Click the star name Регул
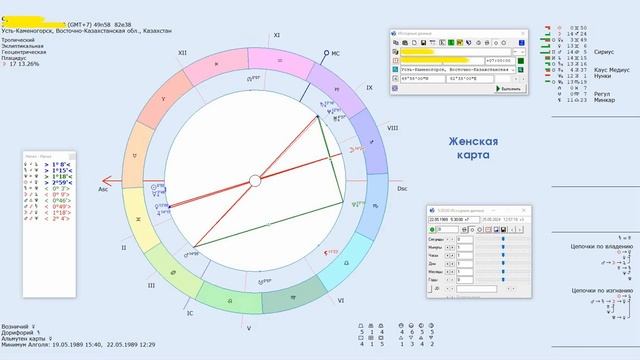Screen dimensions: 640x360 [602, 94]
